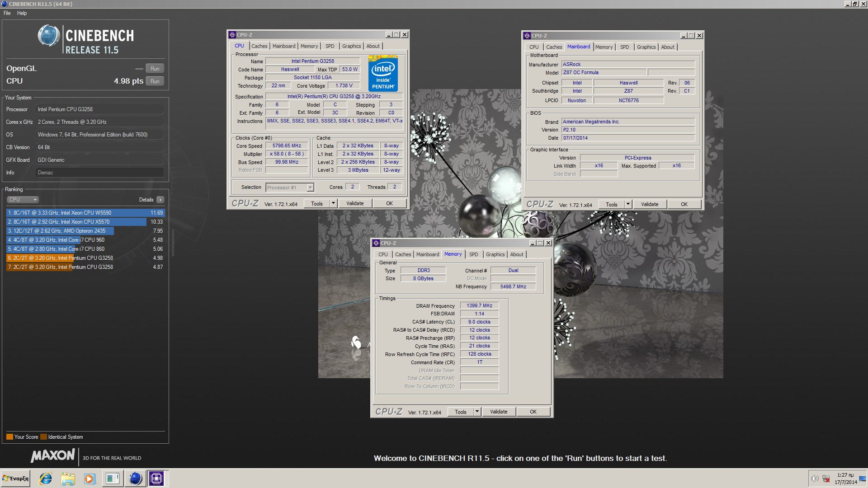868x488 pixels.
Task: Click Validate in CPU tab CPU-Z window
Action: [x=355, y=204]
